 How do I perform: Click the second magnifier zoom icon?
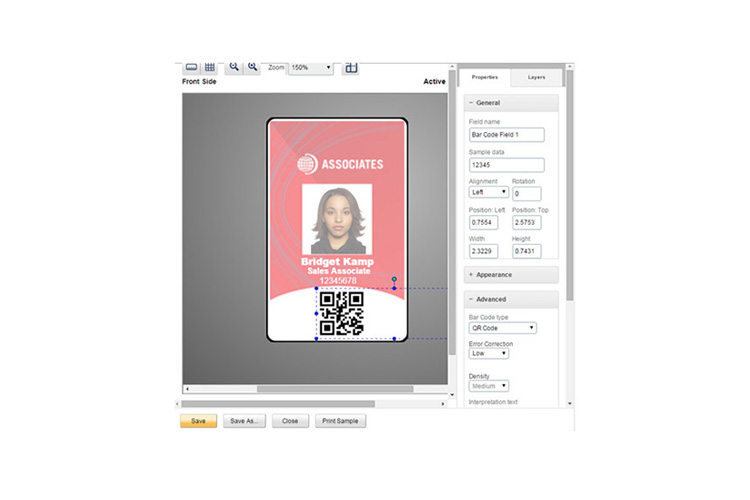[252, 67]
